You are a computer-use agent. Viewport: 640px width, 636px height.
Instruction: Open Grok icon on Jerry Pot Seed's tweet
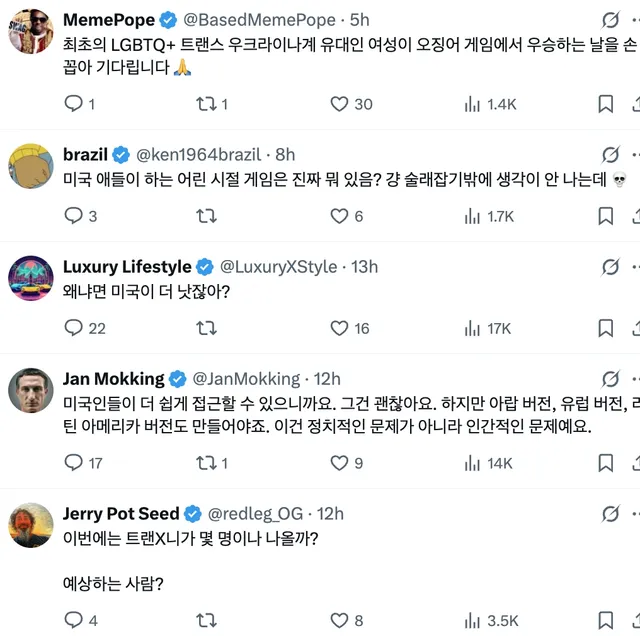[609, 513]
